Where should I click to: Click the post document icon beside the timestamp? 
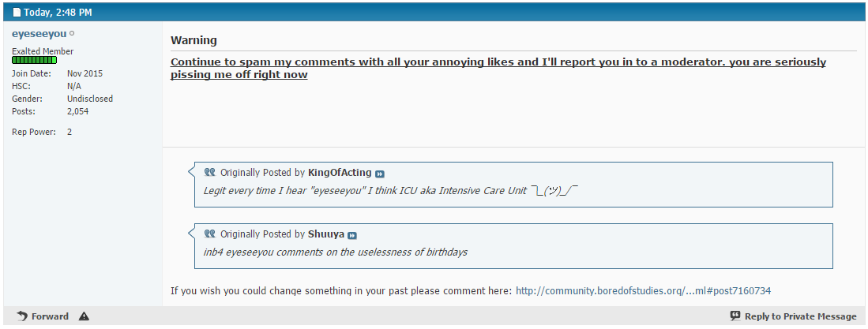click(x=17, y=12)
